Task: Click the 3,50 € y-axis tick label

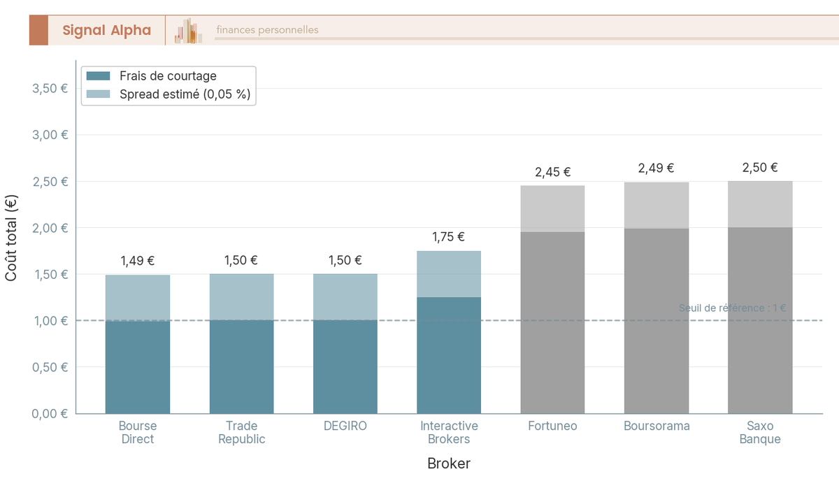Action: (x=50, y=89)
